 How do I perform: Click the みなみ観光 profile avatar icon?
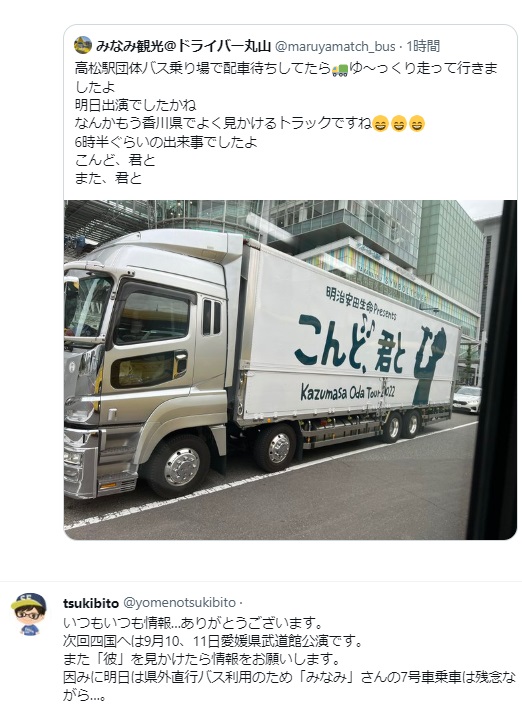(x=83, y=45)
